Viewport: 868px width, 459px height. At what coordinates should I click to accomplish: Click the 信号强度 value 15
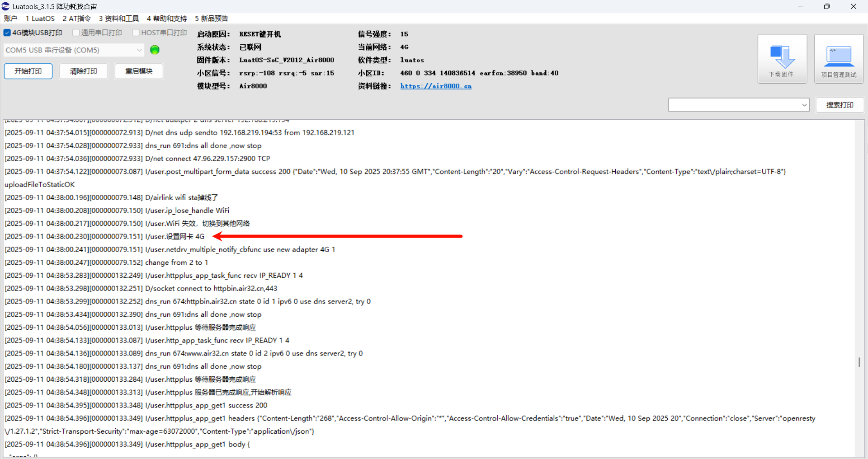pyautogui.click(x=404, y=34)
